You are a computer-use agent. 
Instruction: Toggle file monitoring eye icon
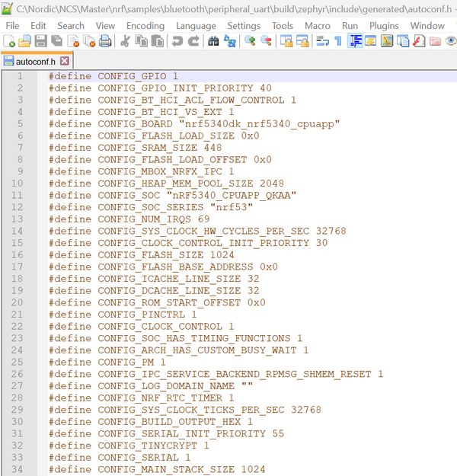pos(451,41)
